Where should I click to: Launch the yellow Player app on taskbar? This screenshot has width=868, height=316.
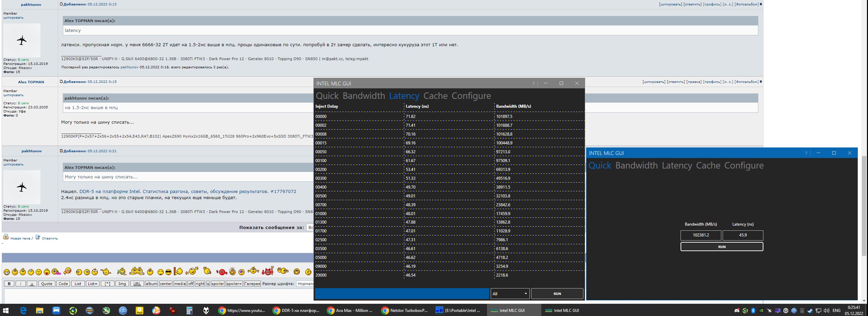(140, 310)
